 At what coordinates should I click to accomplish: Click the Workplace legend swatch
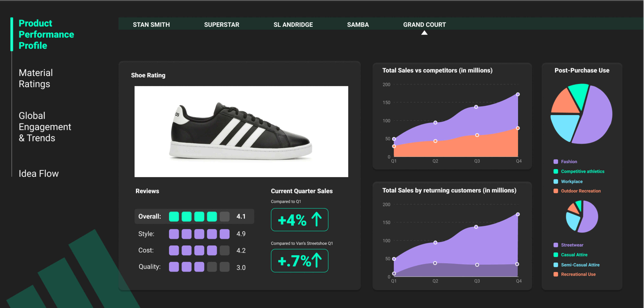coord(556,181)
